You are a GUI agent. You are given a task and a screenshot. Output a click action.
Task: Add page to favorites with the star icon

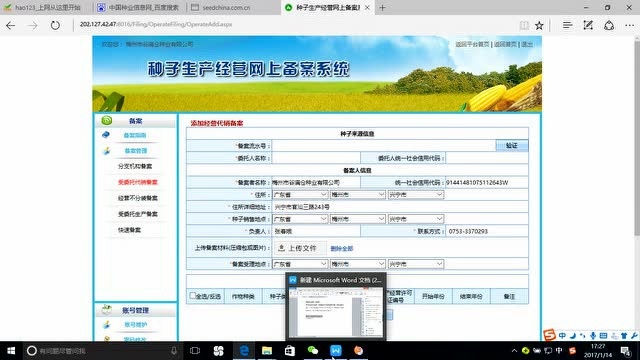point(539,25)
